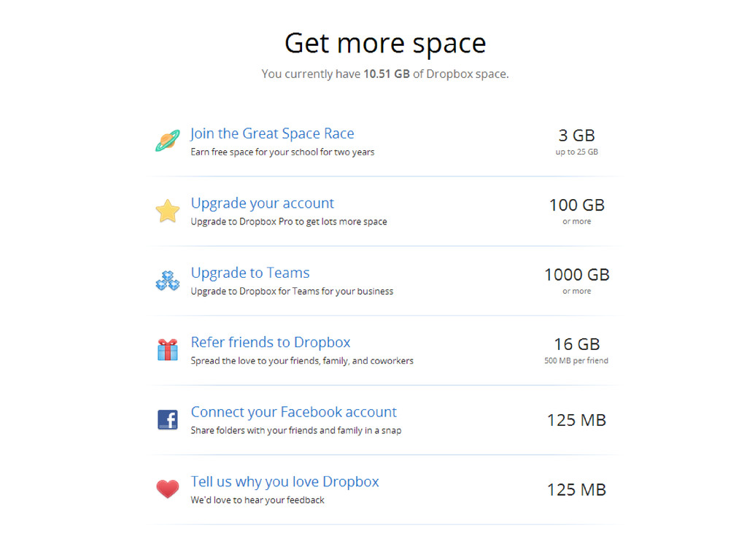Click the 100 GB upgrade amount

577,205
